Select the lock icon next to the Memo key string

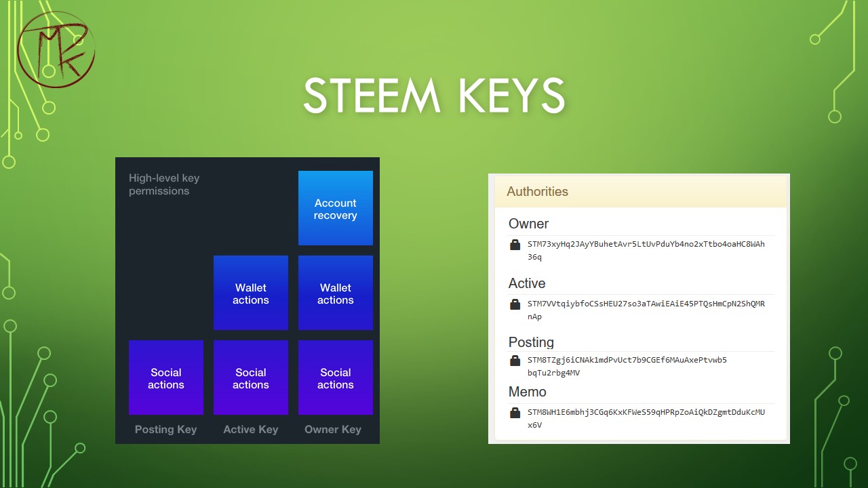[515, 413]
